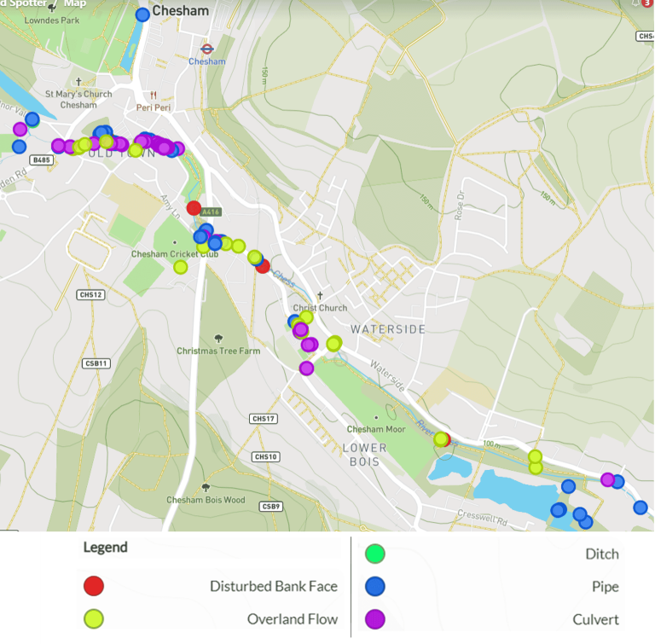The height and width of the screenshot is (644, 655).
Task: Select the yellow marker at Waterside road junction
Action: click(x=334, y=344)
